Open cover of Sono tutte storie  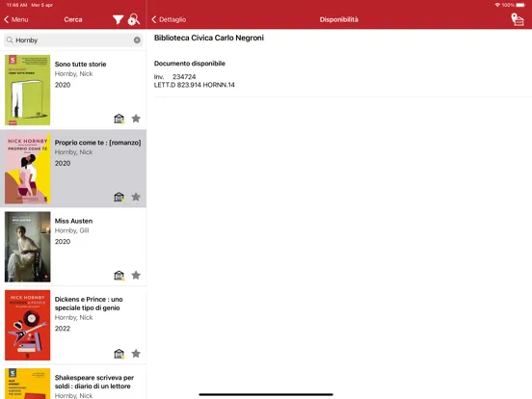click(28, 90)
